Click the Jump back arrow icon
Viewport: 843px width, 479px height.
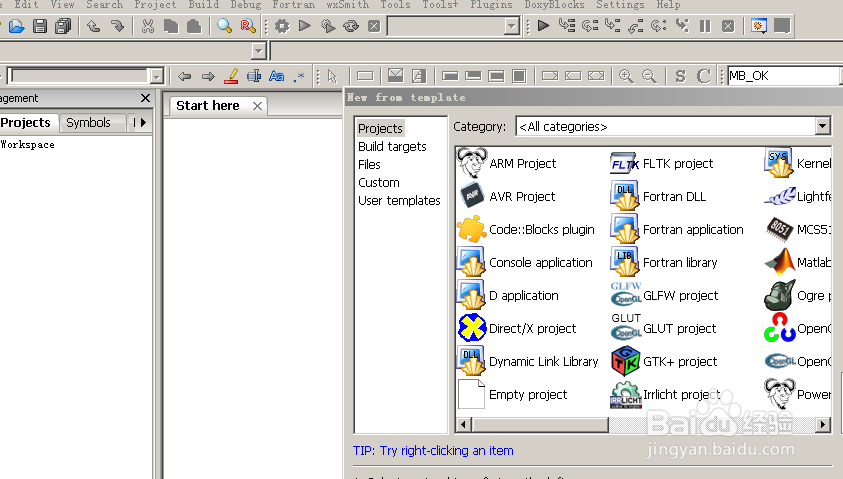pyautogui.click(x=184, y=76)
